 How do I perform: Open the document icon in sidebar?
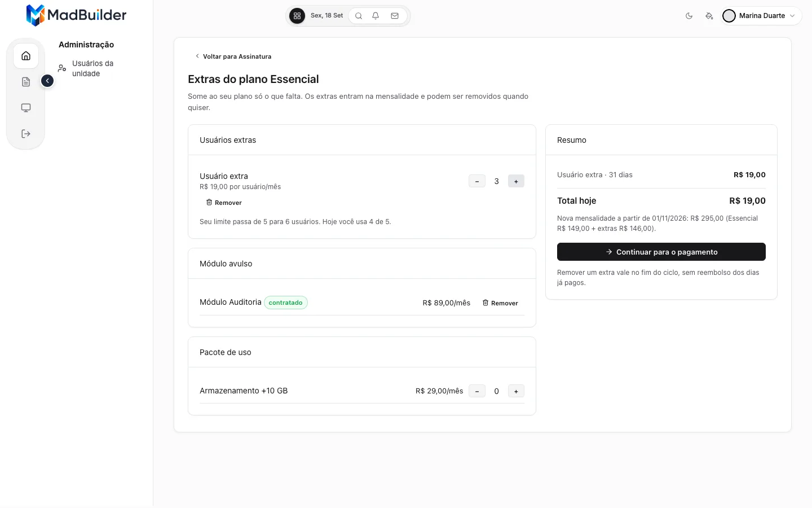click(26, 82)
